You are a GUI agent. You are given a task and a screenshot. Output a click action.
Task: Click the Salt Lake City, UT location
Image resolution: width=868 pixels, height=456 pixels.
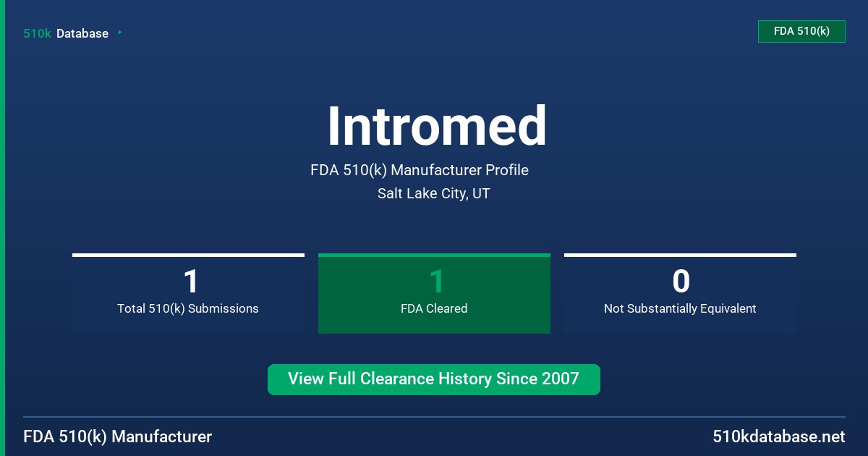[x=434, y=193]
